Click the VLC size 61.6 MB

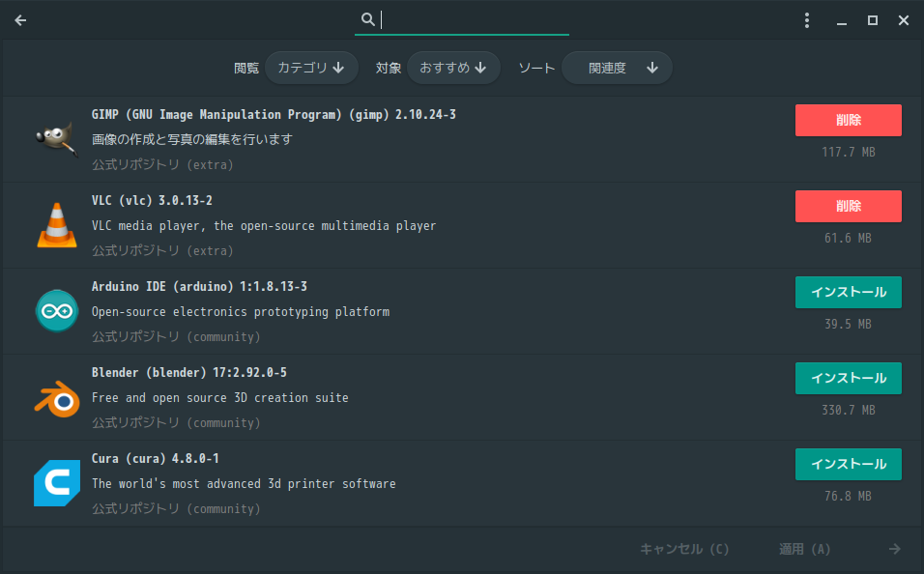(x=848, y=238)
